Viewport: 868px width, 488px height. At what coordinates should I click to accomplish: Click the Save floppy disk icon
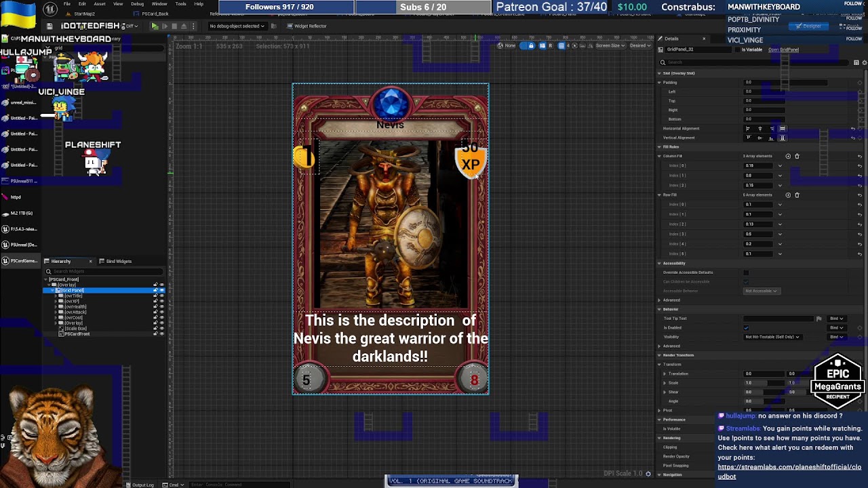pos(50,26)
